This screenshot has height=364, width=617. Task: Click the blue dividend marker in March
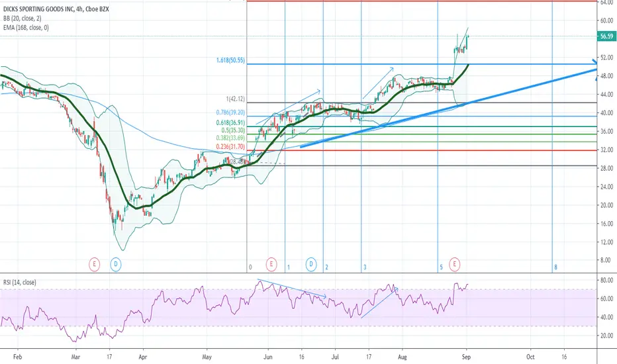point(116,264)
